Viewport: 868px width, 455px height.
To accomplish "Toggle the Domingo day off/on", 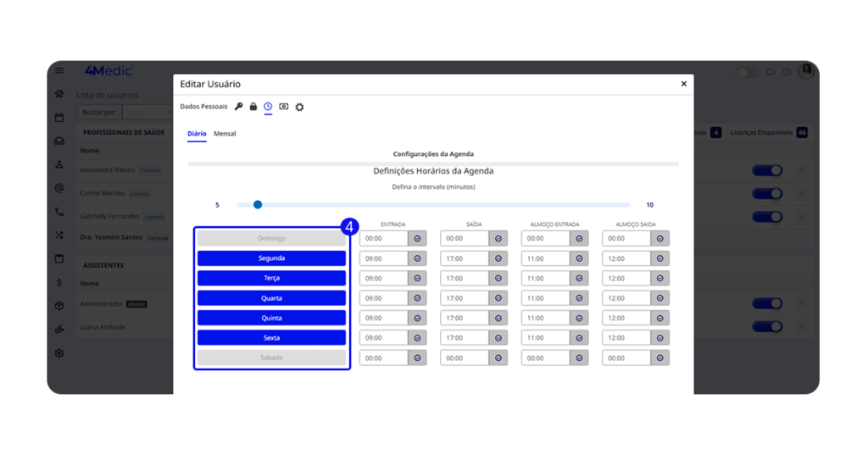I will point(271,239).
